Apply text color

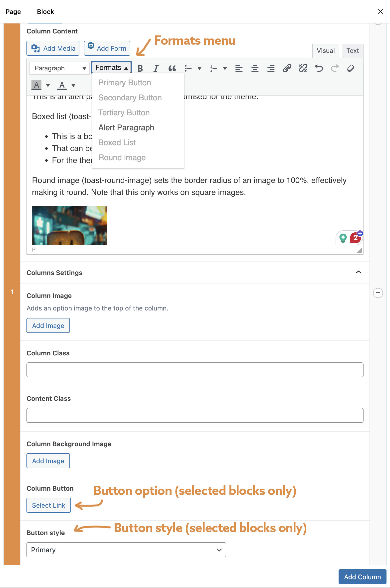coord(62,85)
